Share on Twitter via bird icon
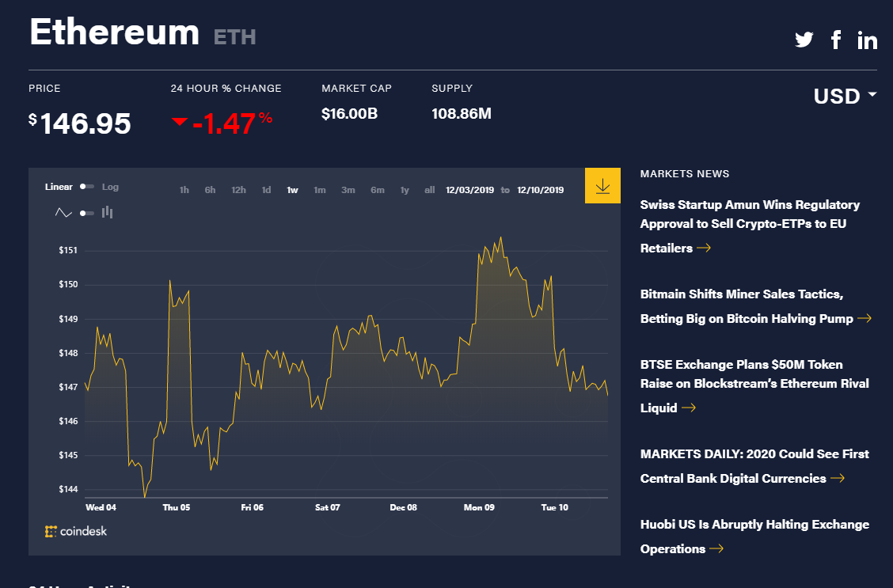 pyautogui.click(x=804, y=40)
